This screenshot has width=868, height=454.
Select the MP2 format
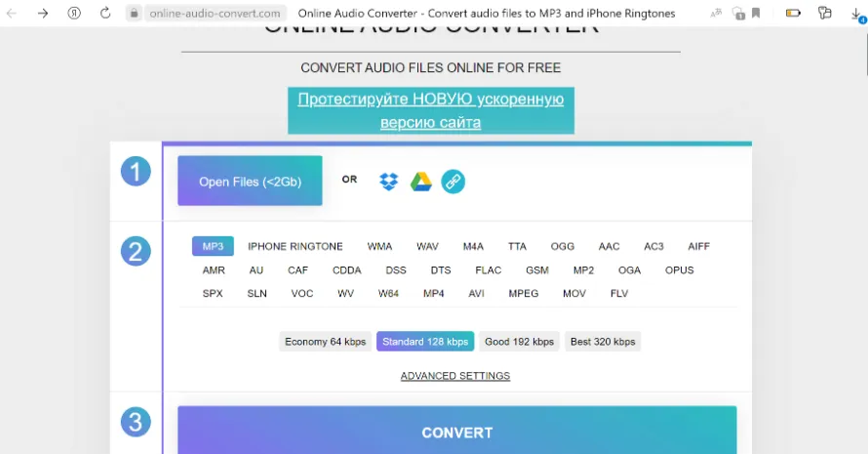pos(583,270)
